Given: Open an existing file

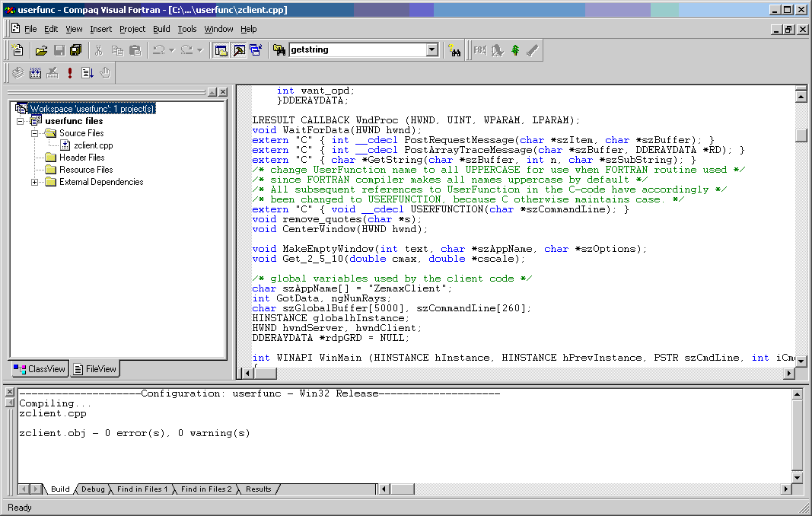Looking at the screenshot, I should click(x=40, y=49).
